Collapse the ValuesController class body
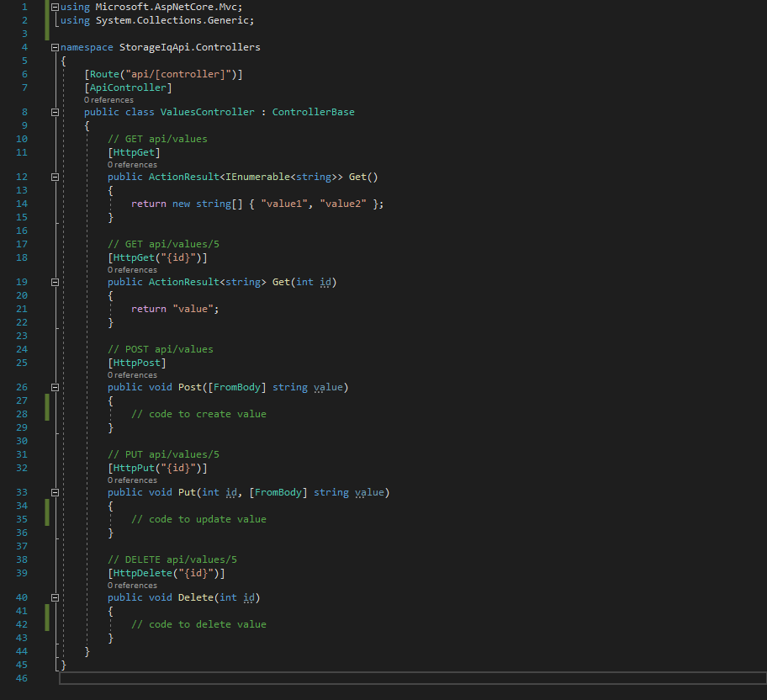Viewport: 767px width, 700px height. (54, 111)
